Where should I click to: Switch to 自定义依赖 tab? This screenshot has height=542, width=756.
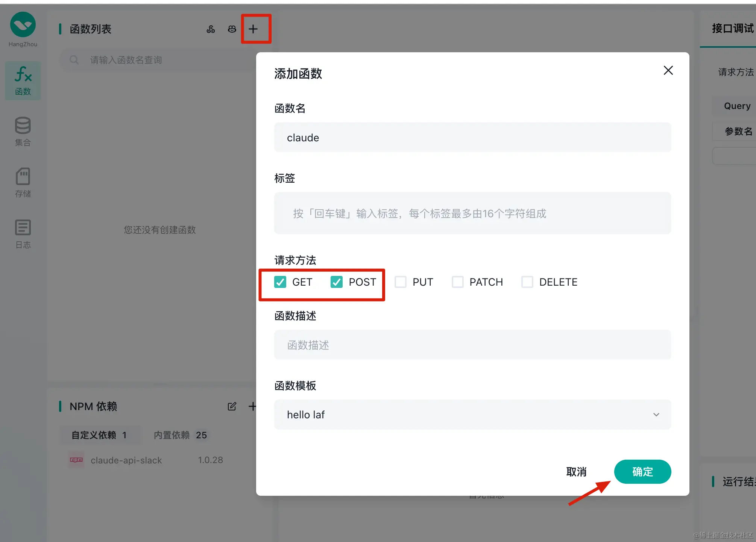(99, 435)
